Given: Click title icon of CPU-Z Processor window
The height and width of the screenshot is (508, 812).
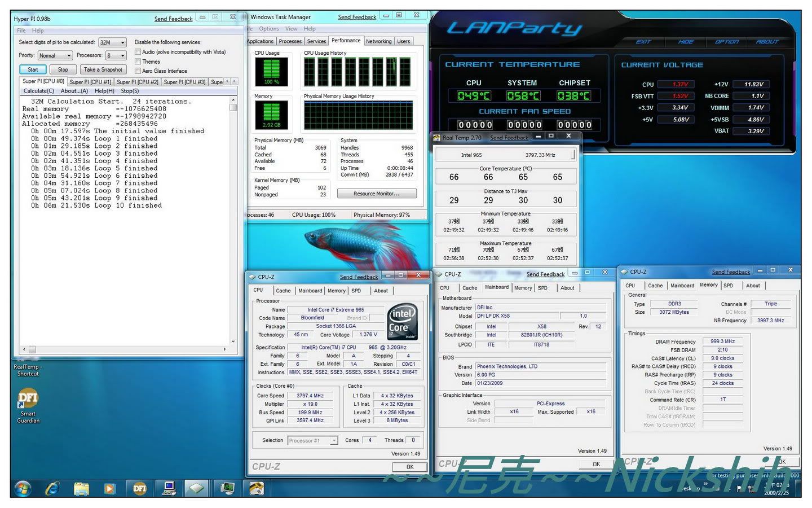Looking at the screenshot, I should [253, 277].
